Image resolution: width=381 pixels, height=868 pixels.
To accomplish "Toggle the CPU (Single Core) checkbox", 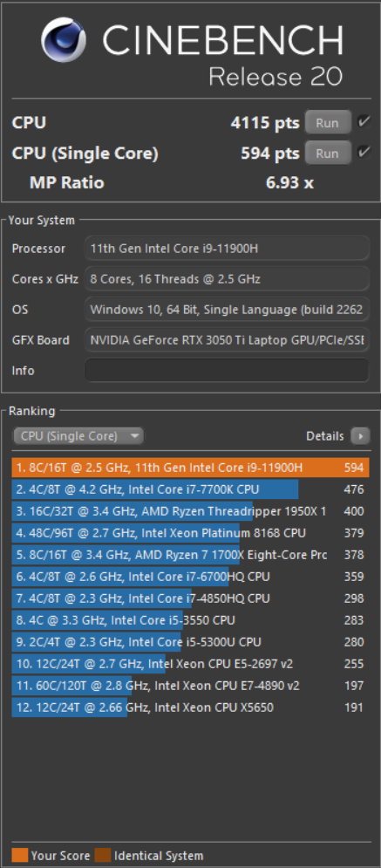I will click(364, 153).
